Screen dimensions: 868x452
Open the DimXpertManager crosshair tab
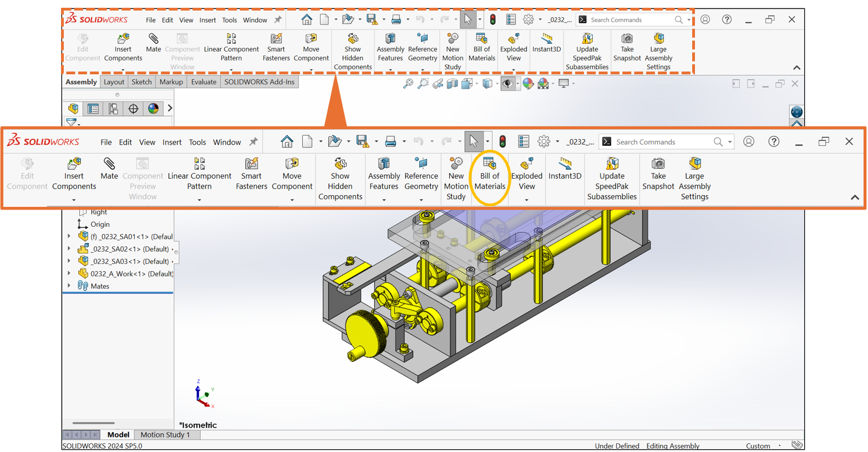pyautogui.click(x=133, y=109)
